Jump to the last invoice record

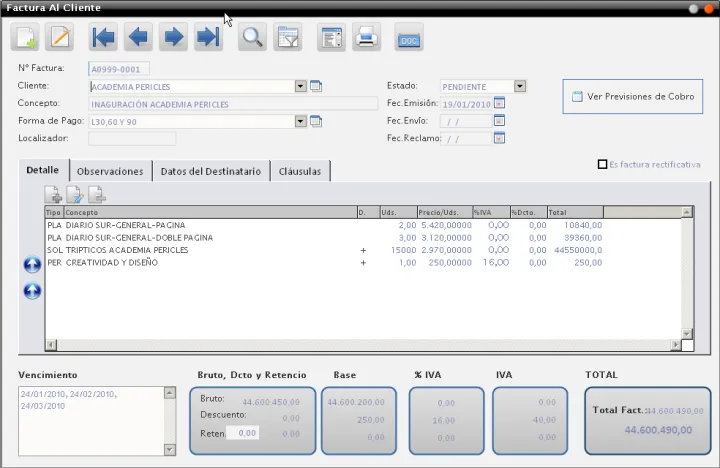pos(208,38)
